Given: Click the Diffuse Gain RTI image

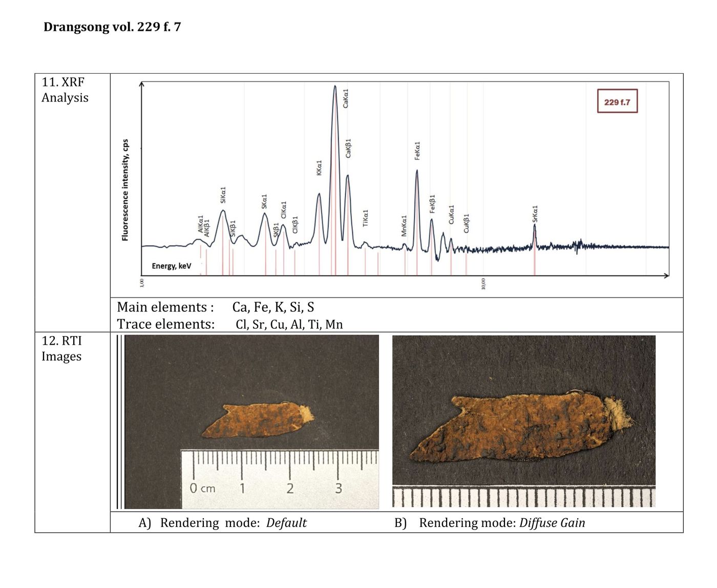Looking at the screenshot, I should (524, 422).
